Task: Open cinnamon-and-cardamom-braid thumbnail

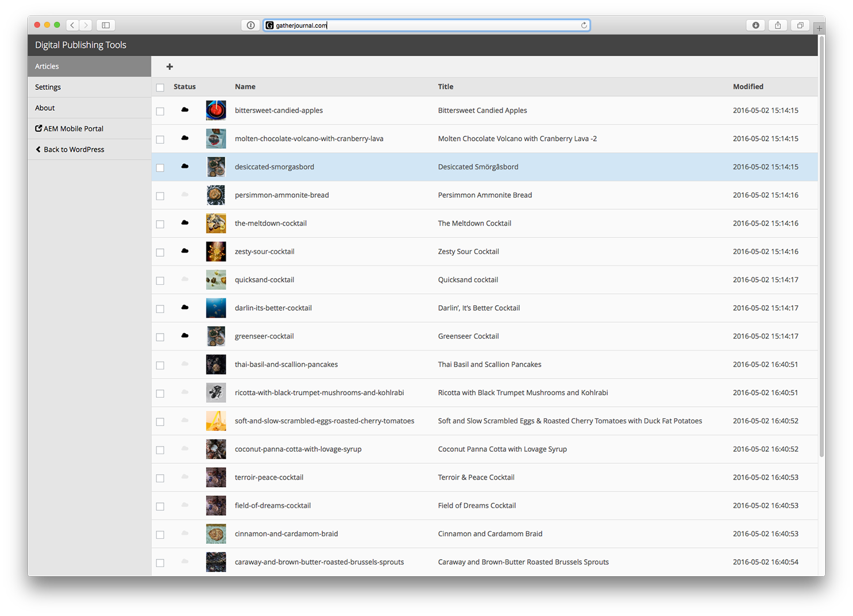Action: click(x=216, y=534)
